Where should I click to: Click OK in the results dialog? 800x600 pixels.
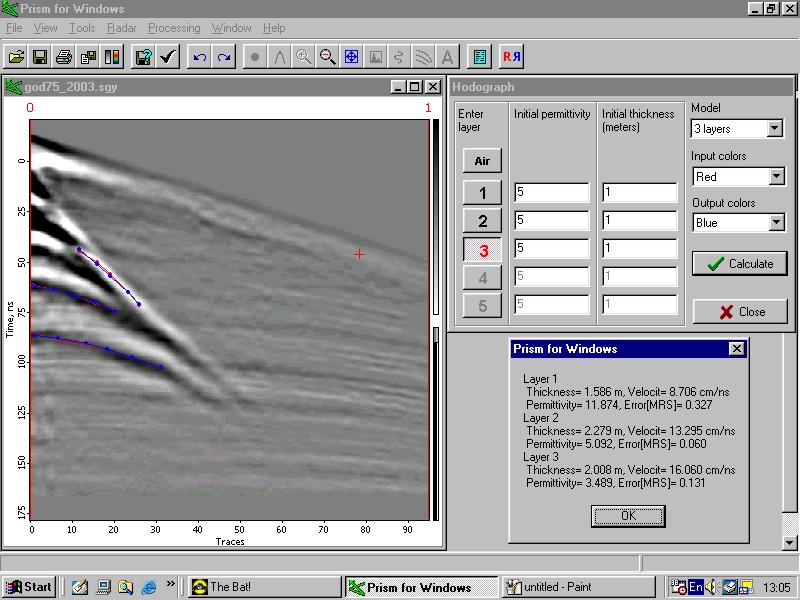pos(628,516)
